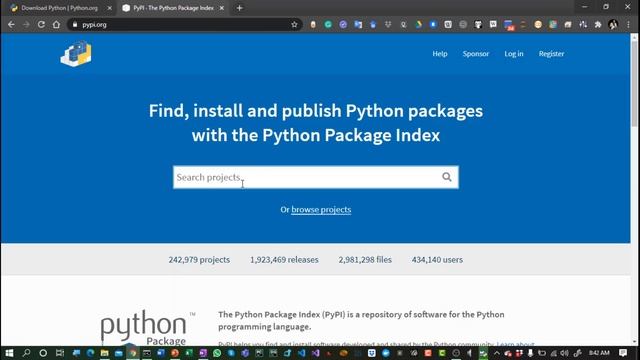Viewport: 640px width, 360px height.
Task: Open Task View on the taskbar
Action: pos(60,353)
